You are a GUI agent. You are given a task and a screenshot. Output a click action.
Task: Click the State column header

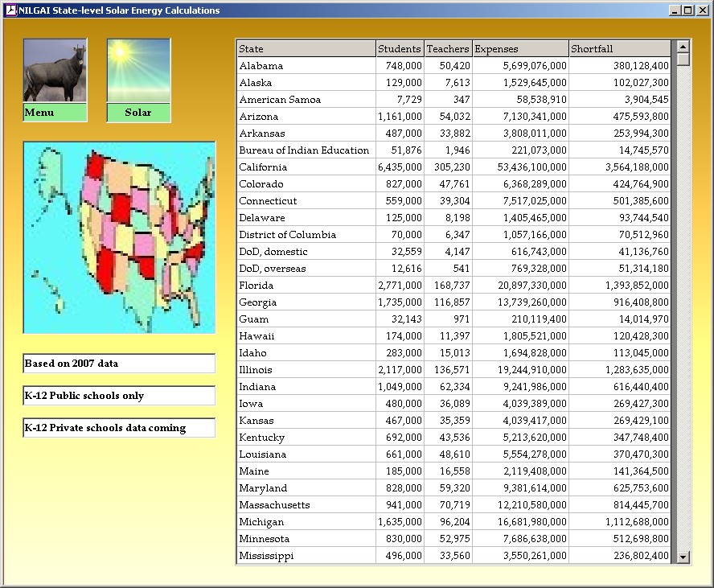[306, 49]
